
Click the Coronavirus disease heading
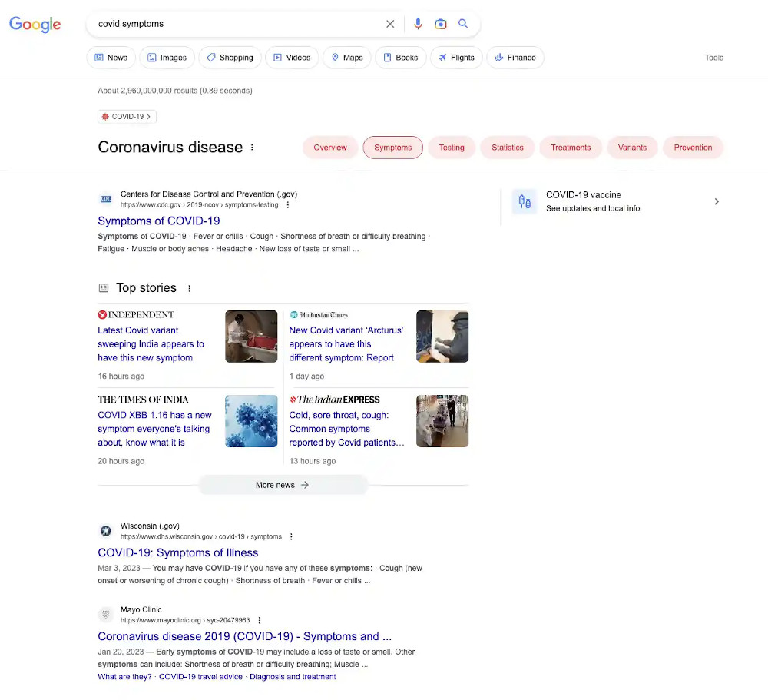tap(170, 147)
